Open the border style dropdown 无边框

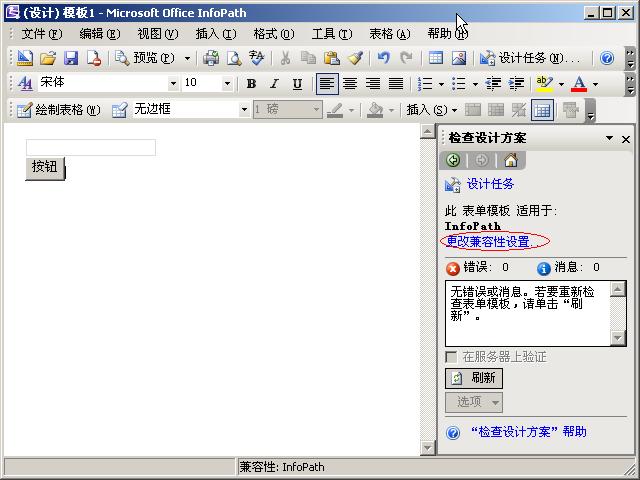pos(244,110)
